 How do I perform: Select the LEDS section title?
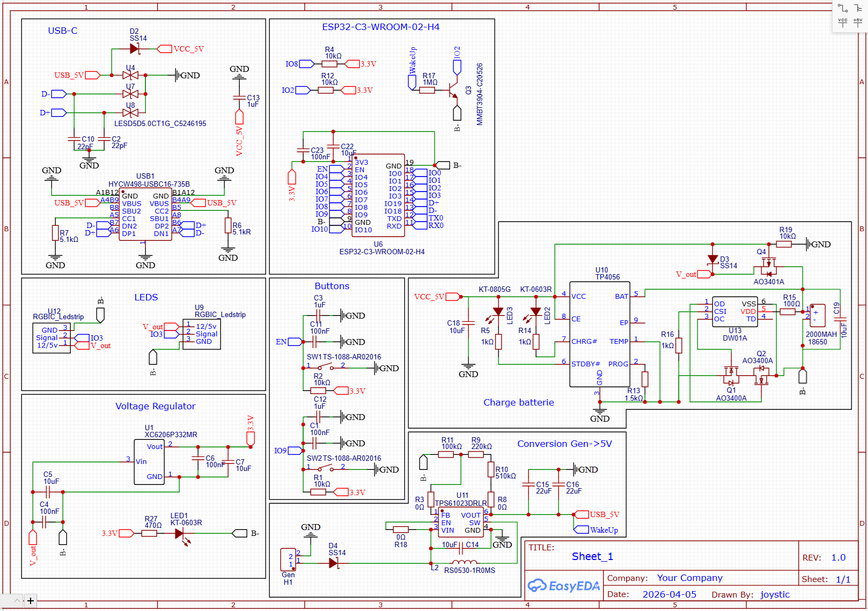(146, 297)
